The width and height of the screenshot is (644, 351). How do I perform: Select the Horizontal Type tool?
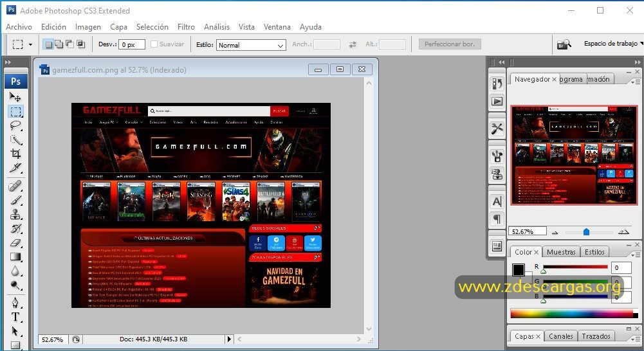point(15,317)
